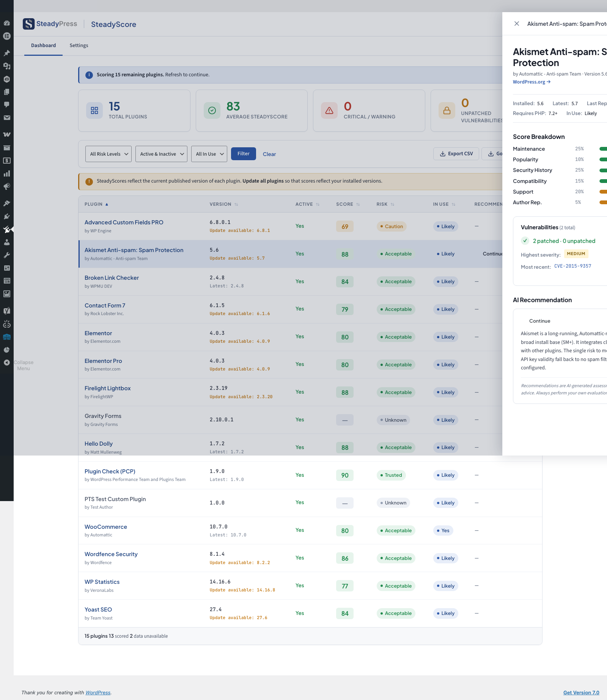Open WooCommerce plugin details

(x=106, y=527)
